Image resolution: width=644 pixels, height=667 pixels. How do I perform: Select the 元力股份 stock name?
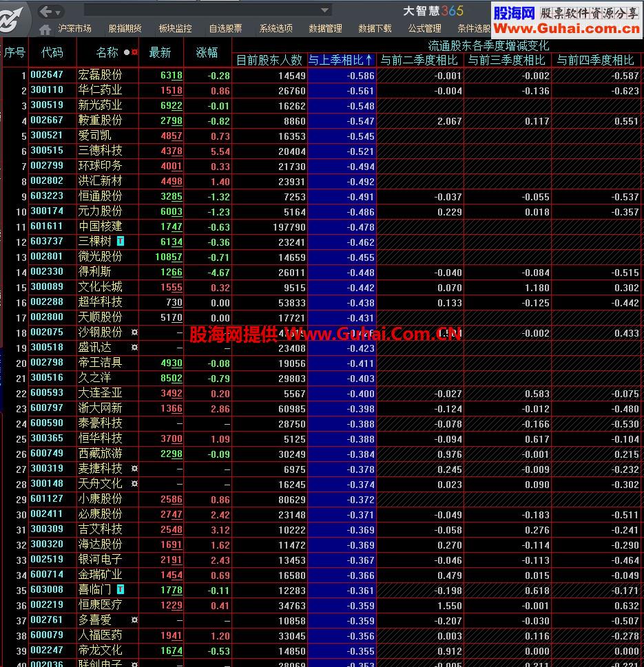click(x=100, y=211)
